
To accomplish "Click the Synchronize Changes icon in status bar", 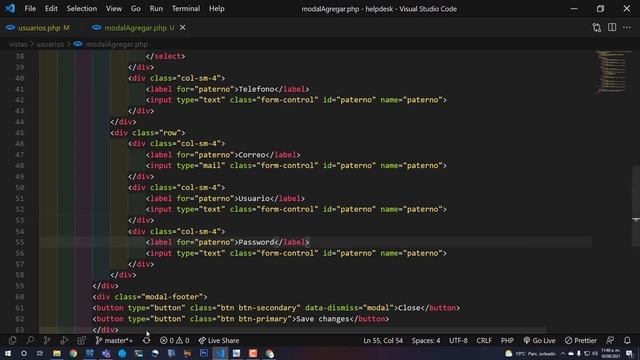I will click(147, 340).
